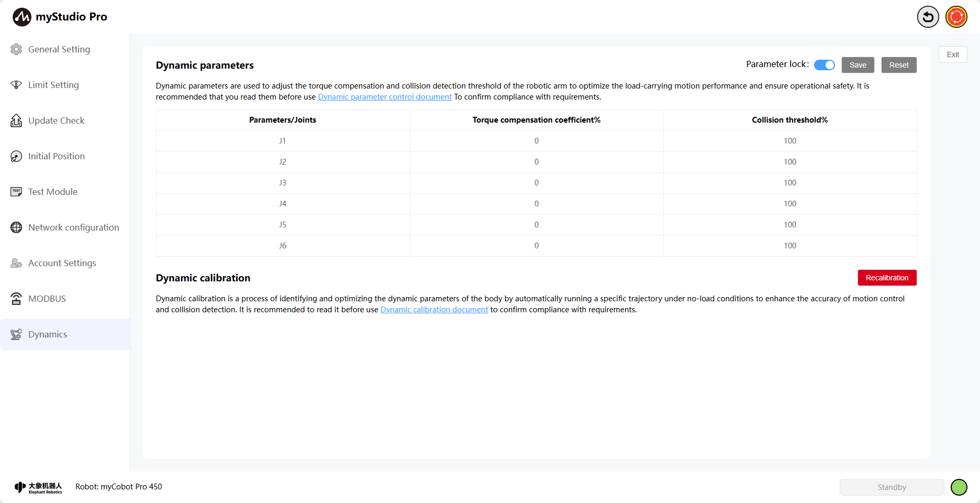Viewport: 980px width, 503px height.
Task: Reset the dynamic parameters
Action: [898, 65]
